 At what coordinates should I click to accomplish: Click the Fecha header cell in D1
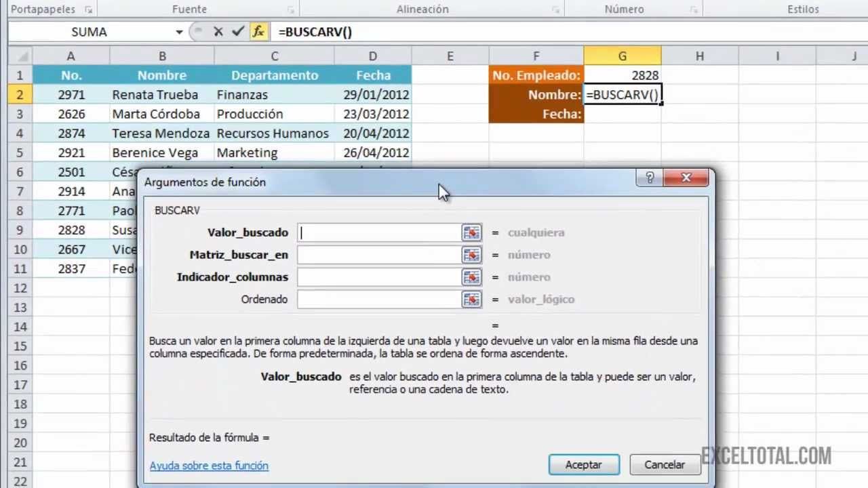[x=373, y=75]
